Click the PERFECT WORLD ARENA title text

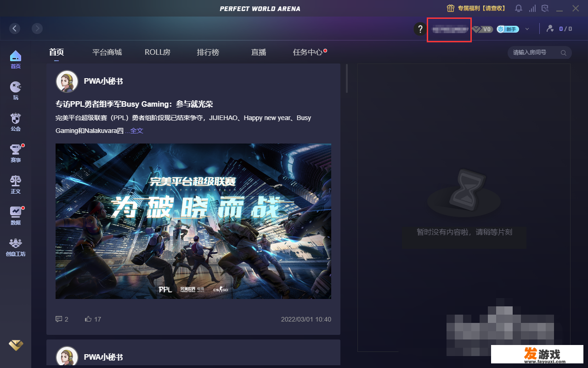[x=260, y=9]
